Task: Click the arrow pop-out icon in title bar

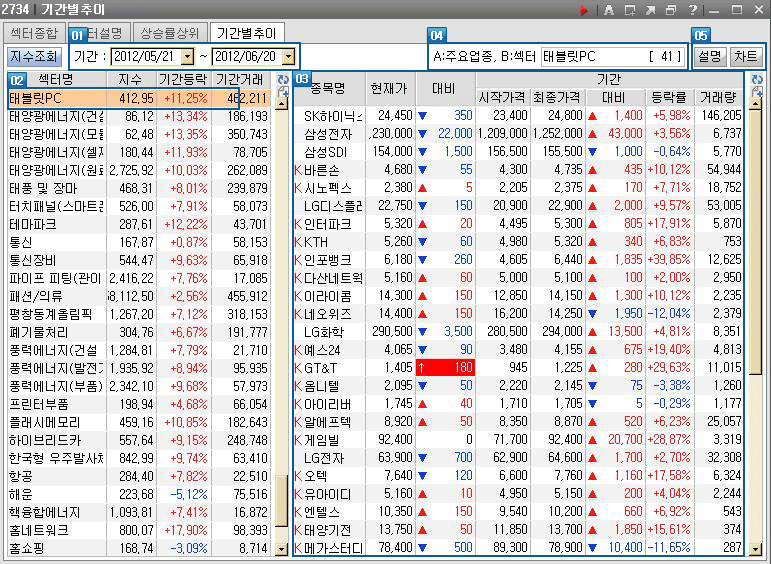Action: click(x=650, y=10)
